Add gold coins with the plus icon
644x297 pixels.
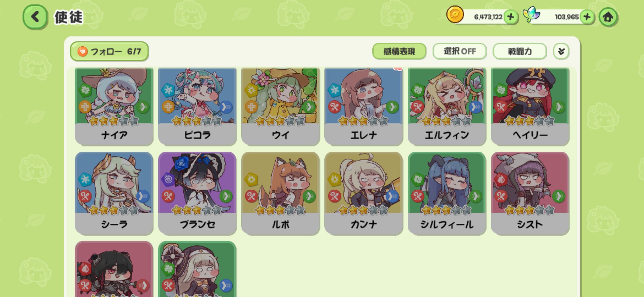point(510,17)
